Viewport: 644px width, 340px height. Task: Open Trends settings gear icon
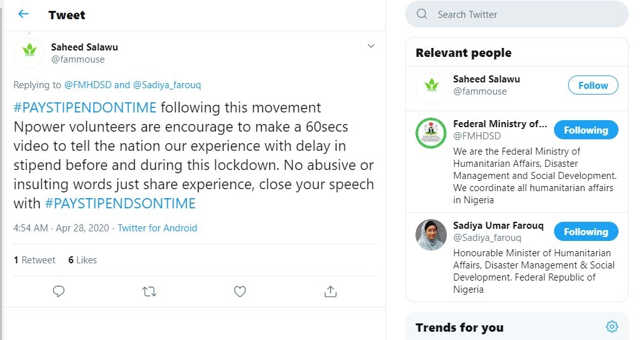tap(611, 327)
